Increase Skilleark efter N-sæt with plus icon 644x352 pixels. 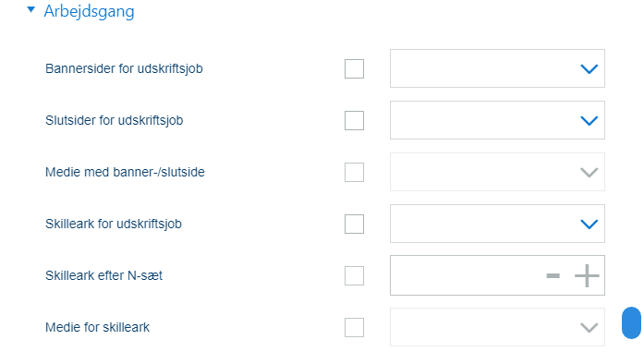pos(587,275)
